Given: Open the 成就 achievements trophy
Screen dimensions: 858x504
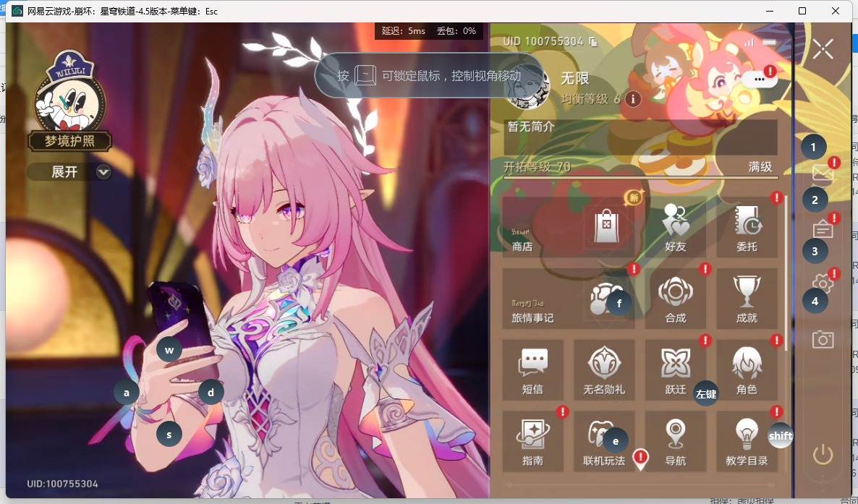Looking at the screenshot, I should (747, 298).
